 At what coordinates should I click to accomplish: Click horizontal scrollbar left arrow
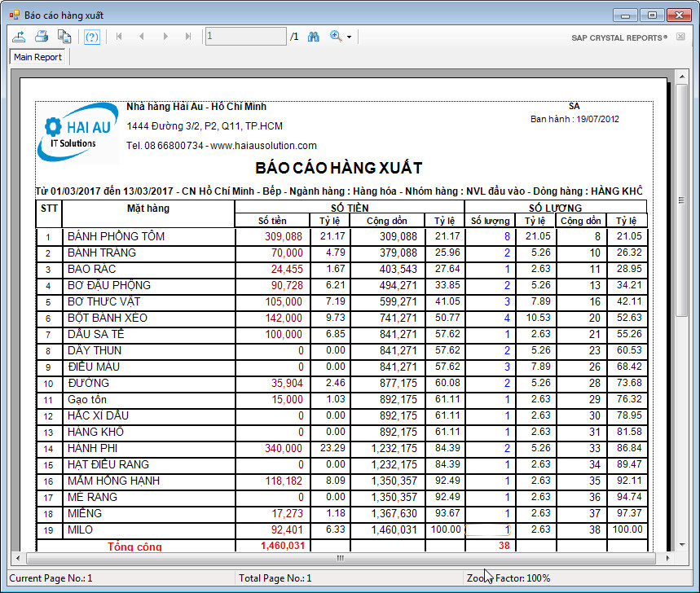[18, 558]
